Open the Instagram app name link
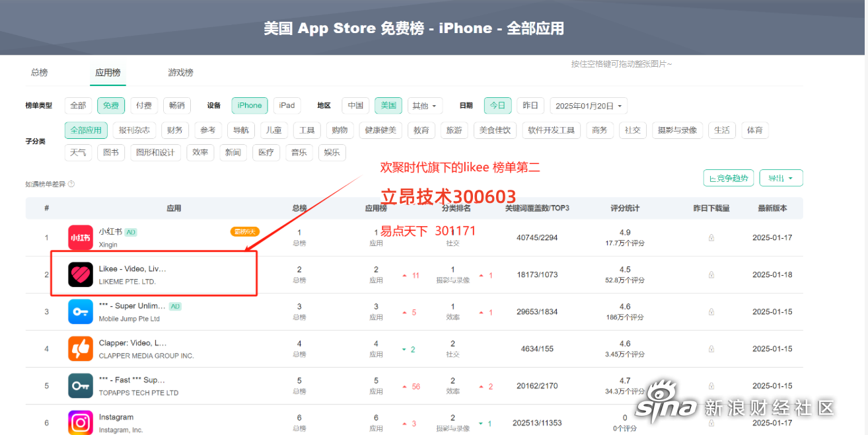 pos(116,417)
